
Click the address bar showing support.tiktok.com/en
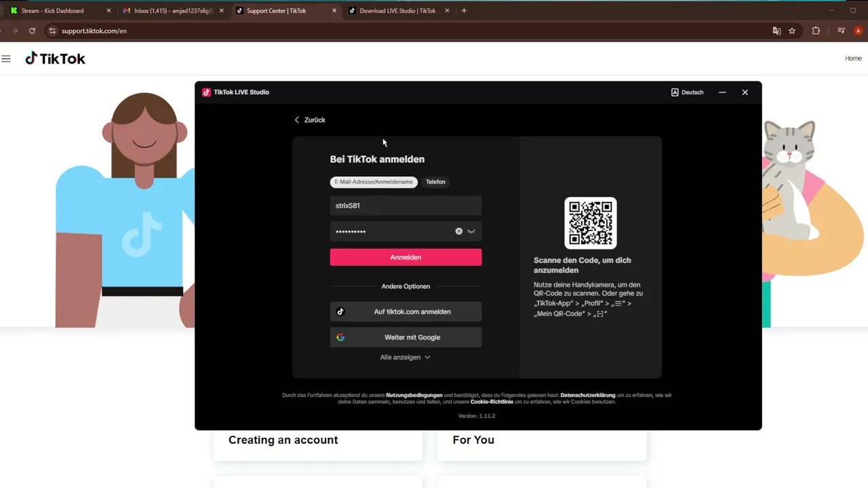[407, 30]
